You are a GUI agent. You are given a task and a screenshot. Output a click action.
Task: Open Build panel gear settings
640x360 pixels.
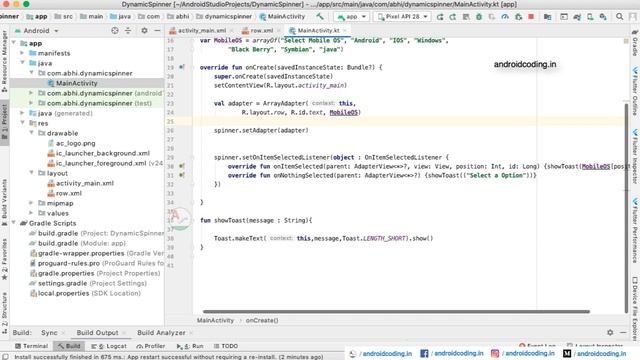(x=610, y=333)
